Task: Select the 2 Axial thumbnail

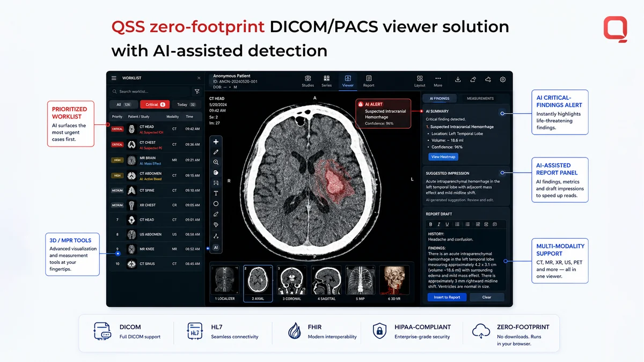Action: pyautogui.click(x=258, y=283)
